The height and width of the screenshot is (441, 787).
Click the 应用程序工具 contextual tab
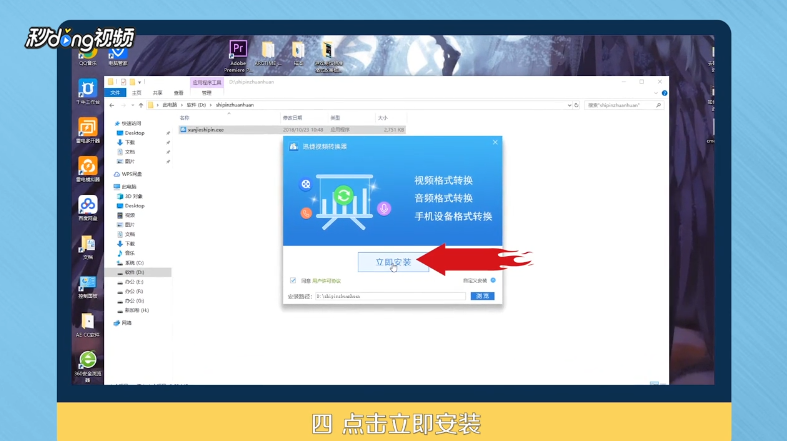point(207,82)
